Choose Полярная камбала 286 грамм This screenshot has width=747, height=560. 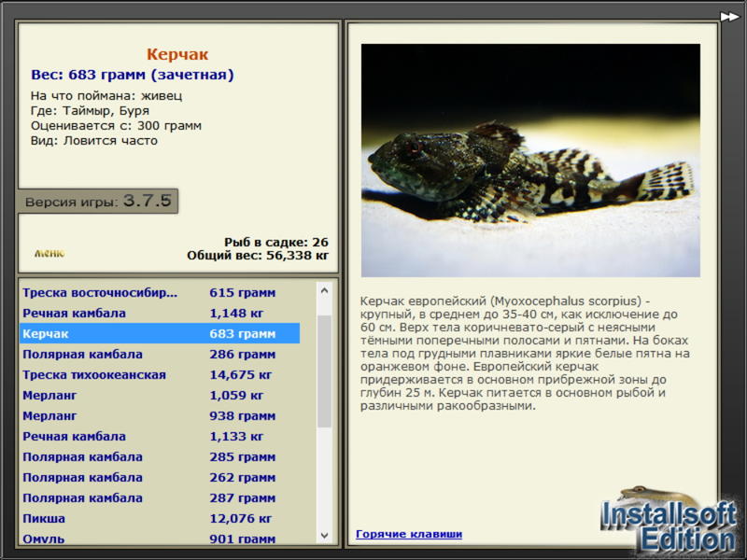[159, 354]
